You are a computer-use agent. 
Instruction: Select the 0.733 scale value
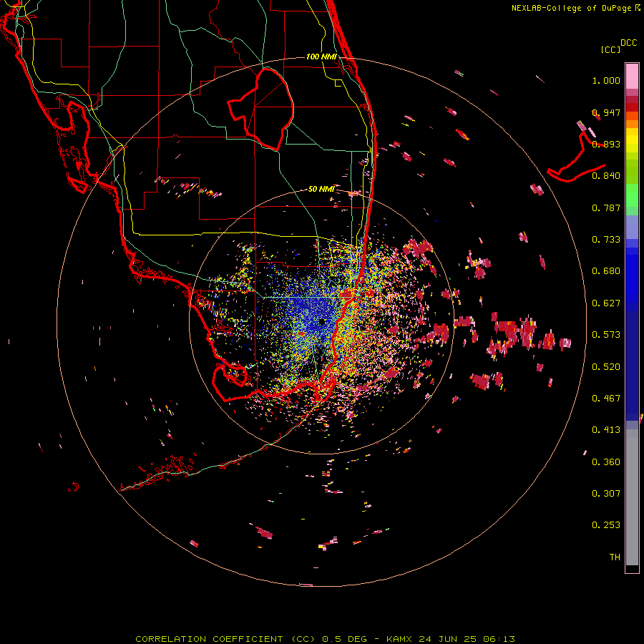click(x=606, y=240)
